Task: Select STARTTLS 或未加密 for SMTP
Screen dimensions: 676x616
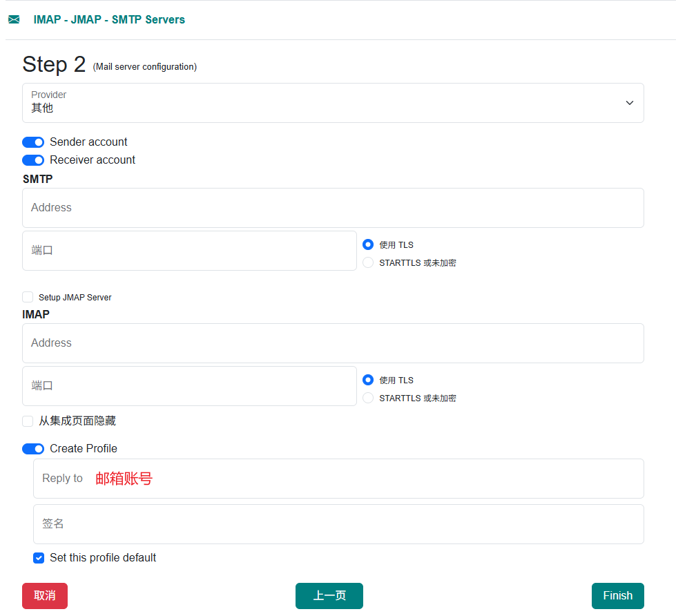Action: (x=367, y=262)
